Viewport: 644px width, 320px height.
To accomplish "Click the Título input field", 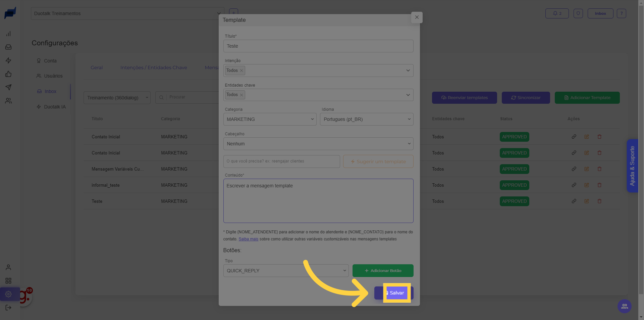I will 318,46.
